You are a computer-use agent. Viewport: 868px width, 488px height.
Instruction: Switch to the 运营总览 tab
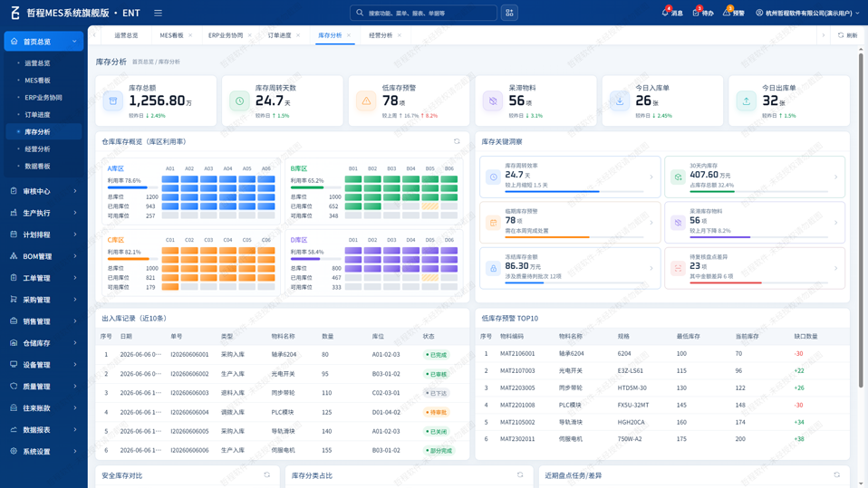(126, 35)
